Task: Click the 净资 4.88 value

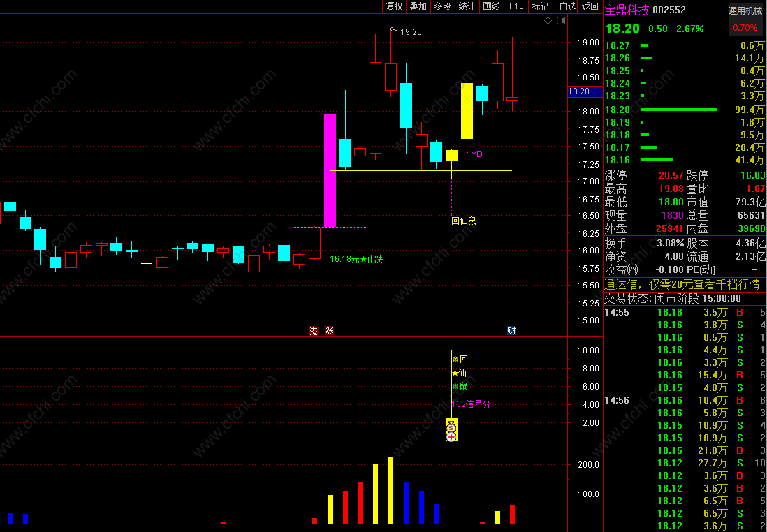Action: (674, 256)
